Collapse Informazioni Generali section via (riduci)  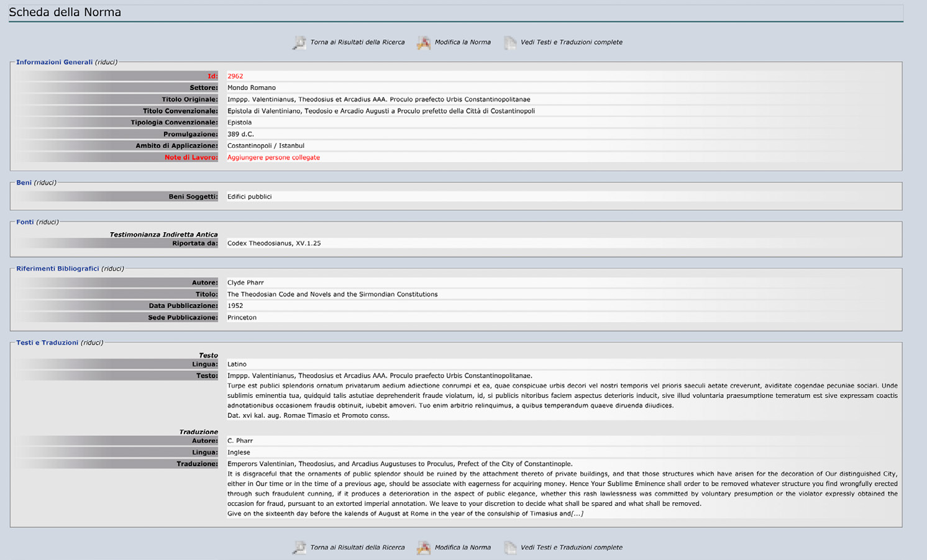click(x=106, y=62)
